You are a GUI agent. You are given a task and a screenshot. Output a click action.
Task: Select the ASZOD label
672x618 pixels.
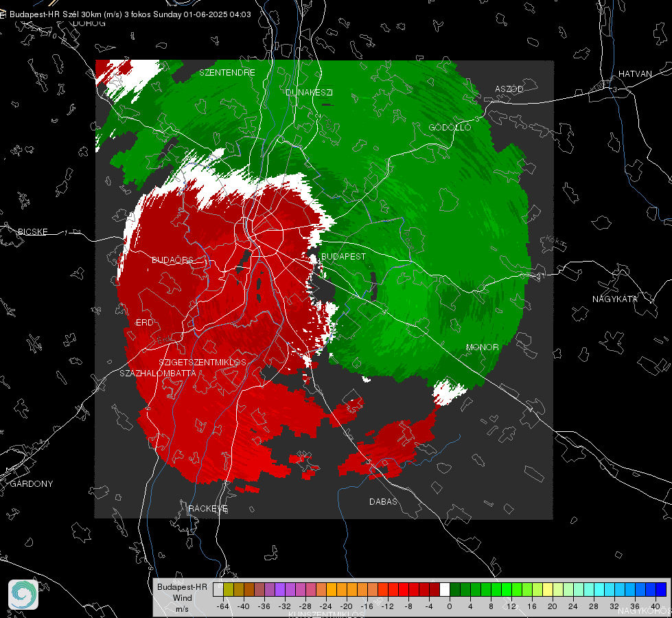pyautogui.click(x=509, y=89)
